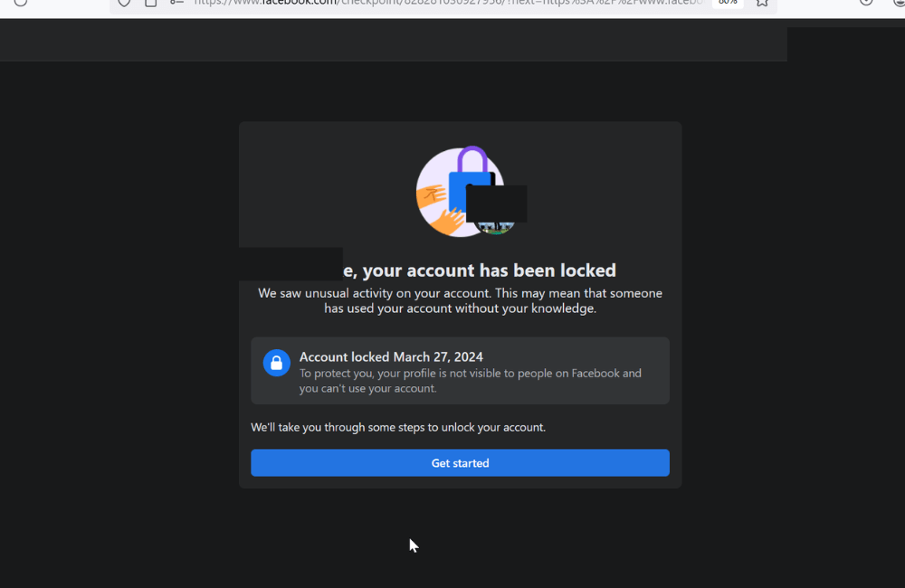Open the tracking protection shield icon

point(125,3)
